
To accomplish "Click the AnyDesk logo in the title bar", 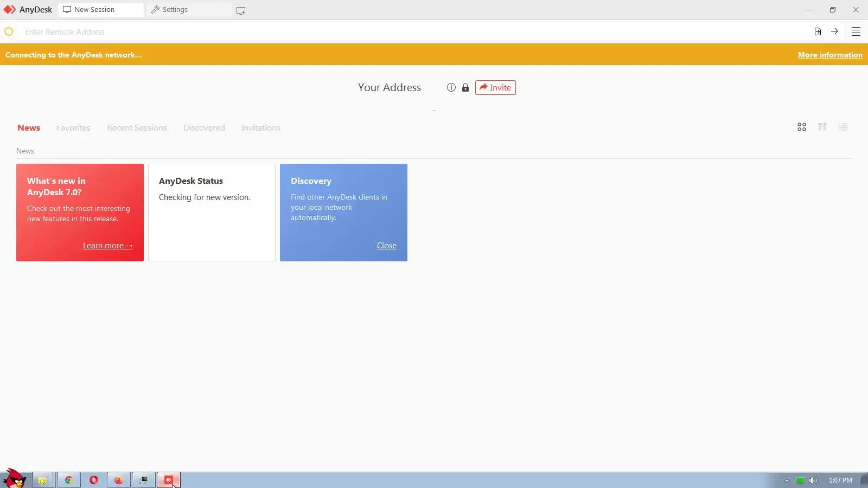I will tap(10, 10).
